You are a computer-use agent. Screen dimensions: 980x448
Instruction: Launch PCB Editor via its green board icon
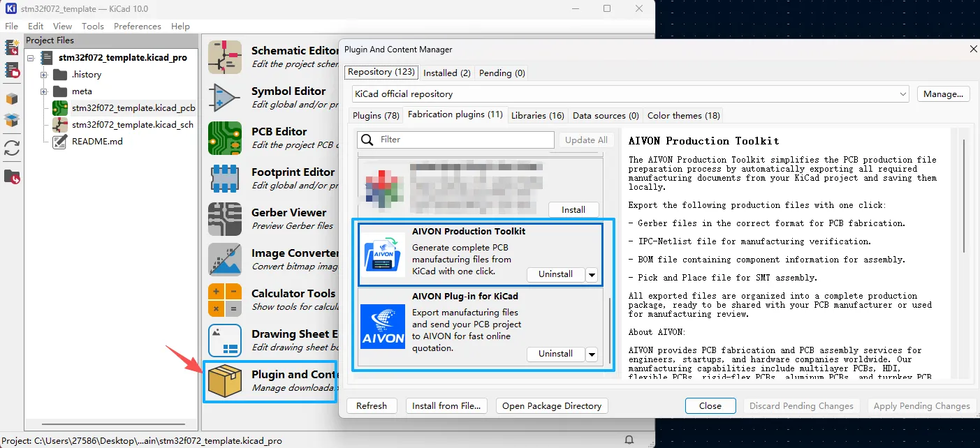(x=225, y=138)
